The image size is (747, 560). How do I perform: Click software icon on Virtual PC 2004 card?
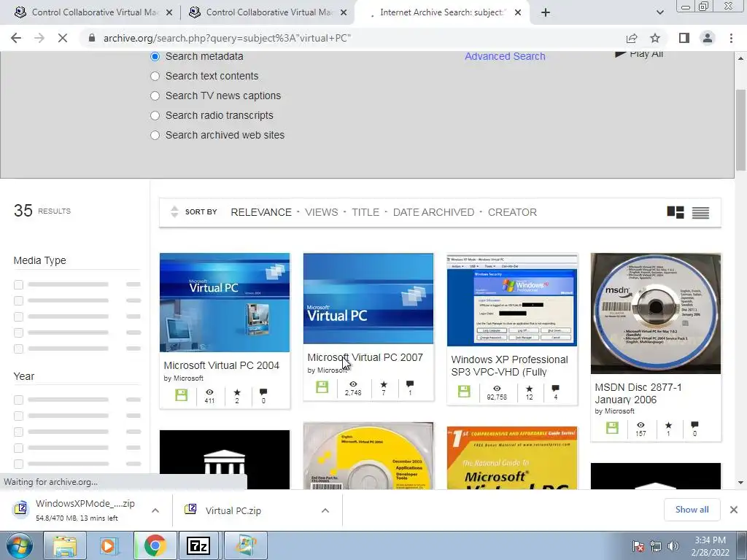click(181, 394)
